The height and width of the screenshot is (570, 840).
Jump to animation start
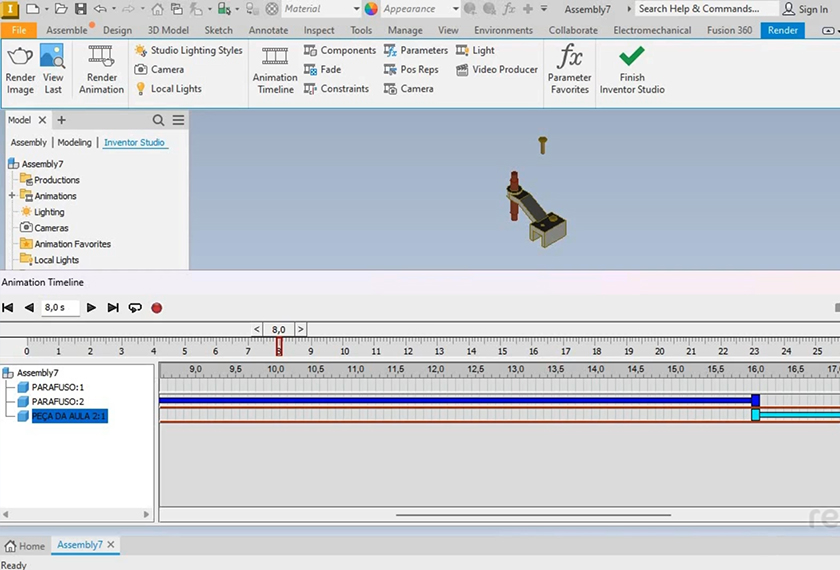[x=8, y=308]
